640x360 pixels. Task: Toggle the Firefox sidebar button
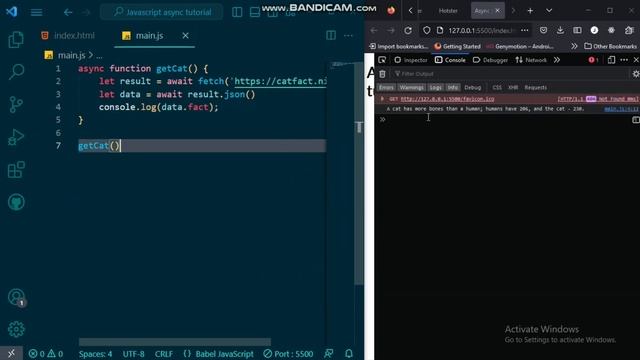[x=577, y=31]
